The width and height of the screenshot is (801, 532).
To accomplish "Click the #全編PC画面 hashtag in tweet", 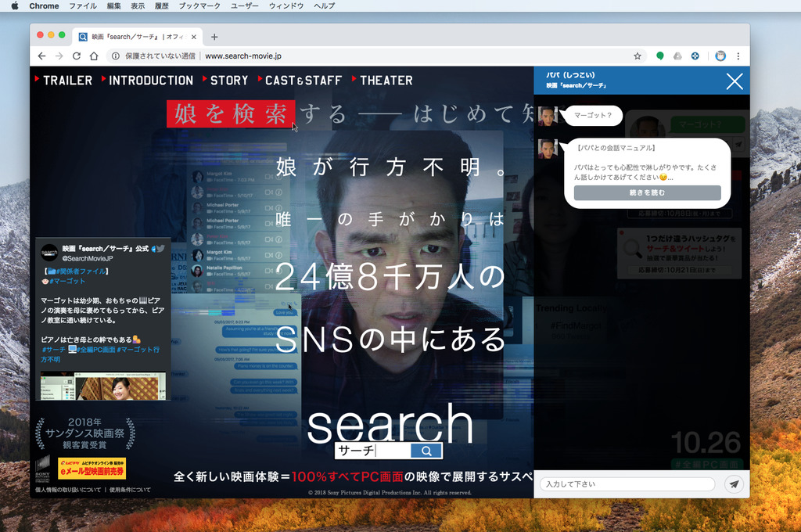I will click(96, 350).
